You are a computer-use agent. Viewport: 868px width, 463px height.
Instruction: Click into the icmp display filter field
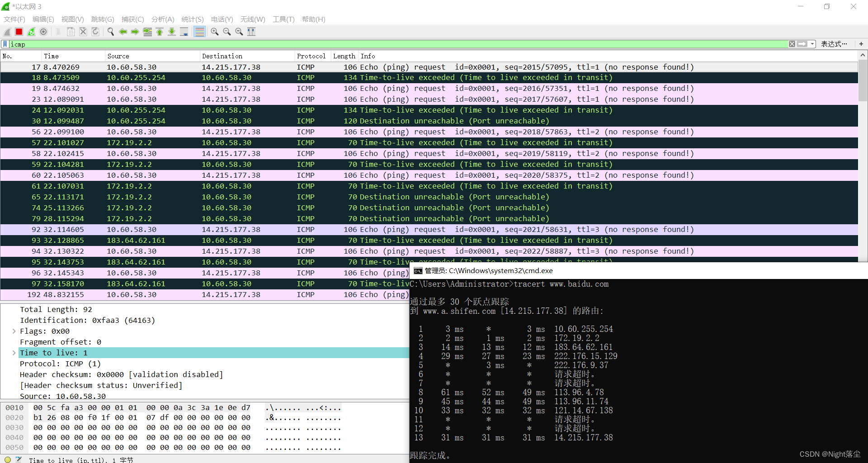pyautogui.click(x=398, y=44)
